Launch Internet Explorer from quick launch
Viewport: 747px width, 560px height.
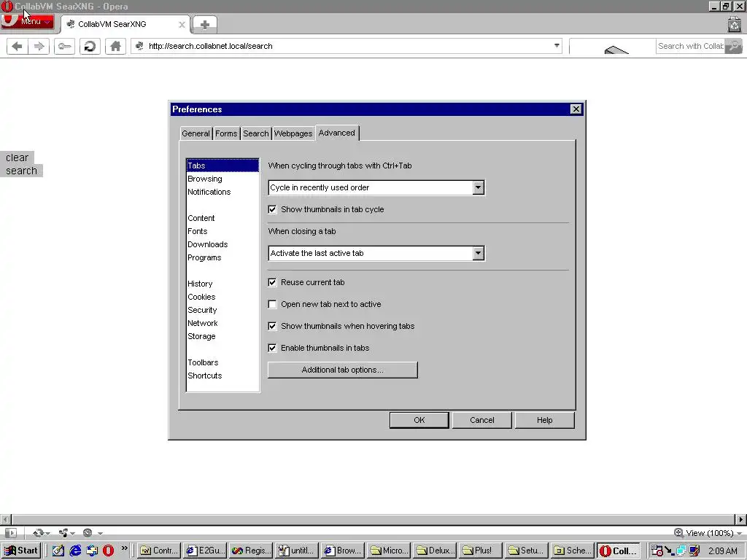click(75, 551)
